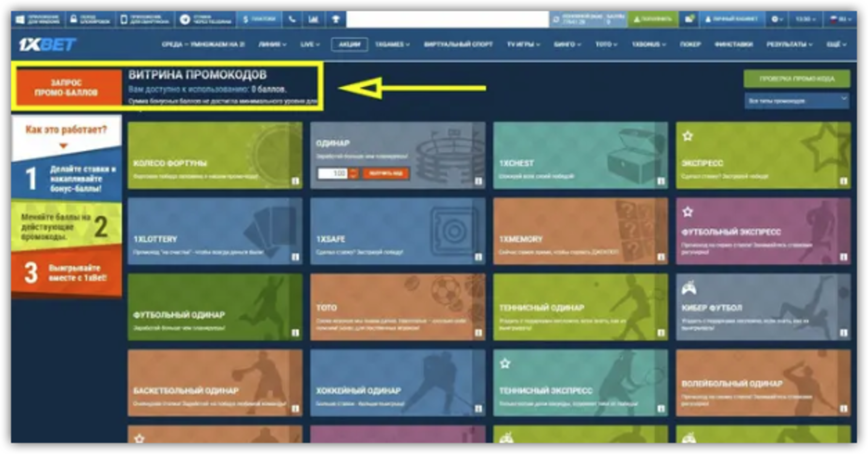This screenshot has width=868, height=454.
Task: Open the 1XCHEST promo card
Action: click(x=580, y=155)
